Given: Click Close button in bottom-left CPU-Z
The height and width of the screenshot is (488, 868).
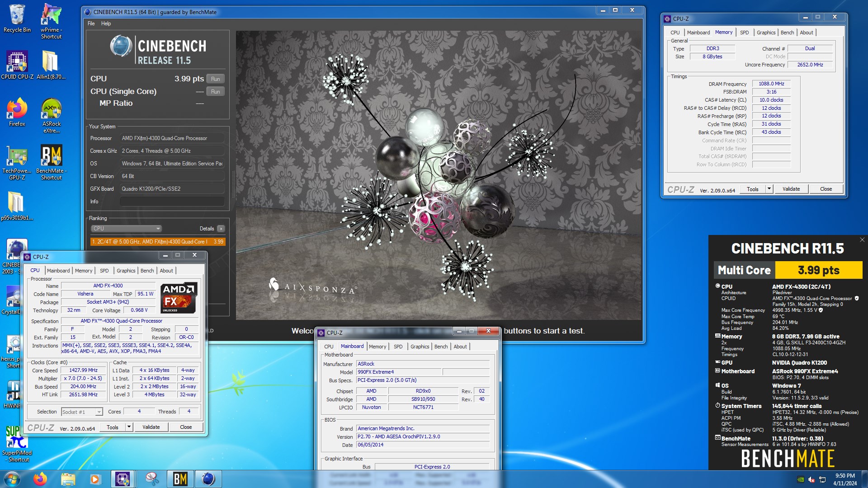Looking at the screenshot, I should click(x=186, y=427).
